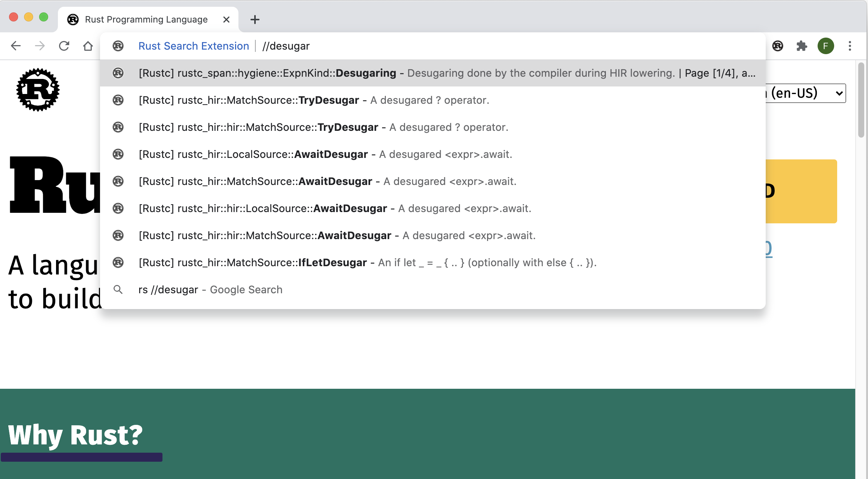Select rustc_hir::MatchSource::AwaitDesugar suggestion

tap(433, 181)
